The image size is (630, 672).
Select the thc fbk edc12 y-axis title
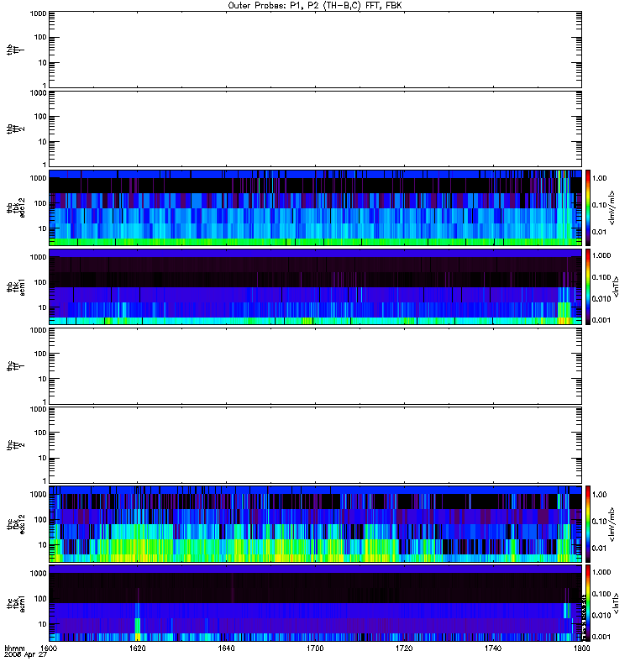click(x=16, y=524)
